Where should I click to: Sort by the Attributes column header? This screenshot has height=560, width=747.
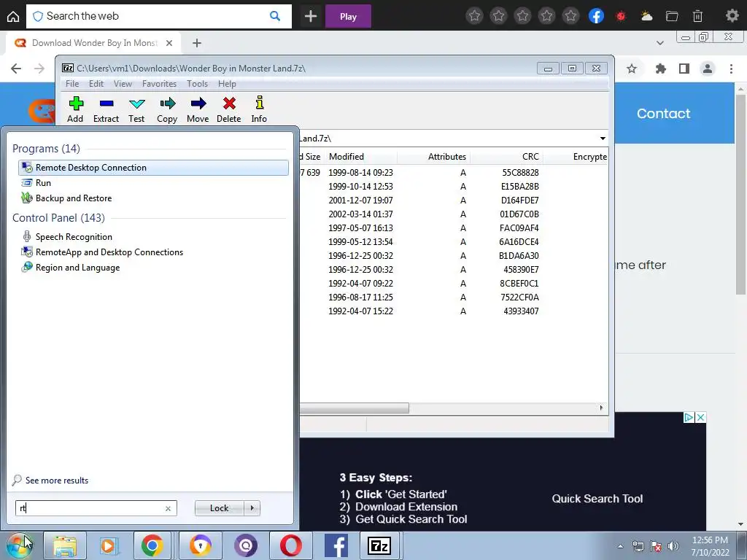click(433, 157)
